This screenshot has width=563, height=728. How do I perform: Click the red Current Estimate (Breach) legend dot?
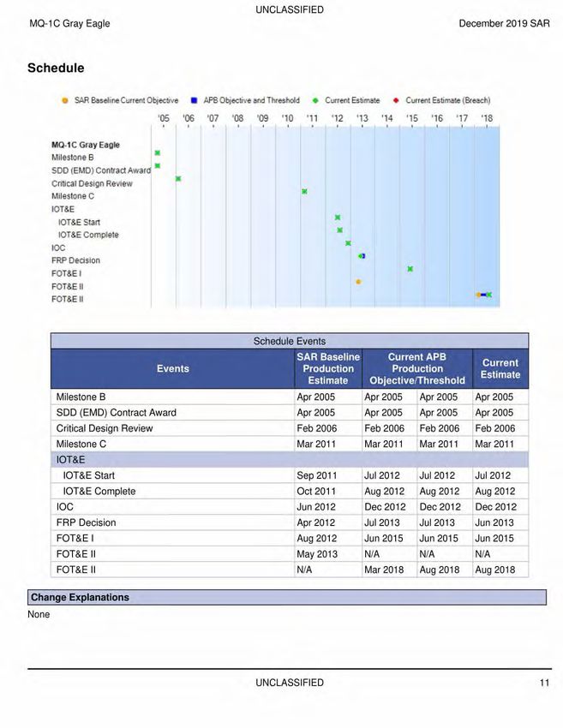(396, 100)
